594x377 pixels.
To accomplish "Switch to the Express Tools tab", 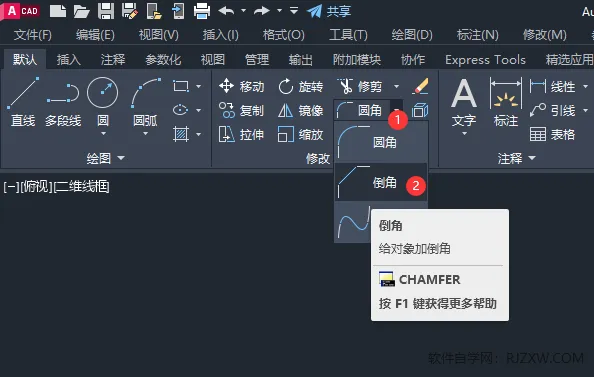I will click(x=485, y=59).
